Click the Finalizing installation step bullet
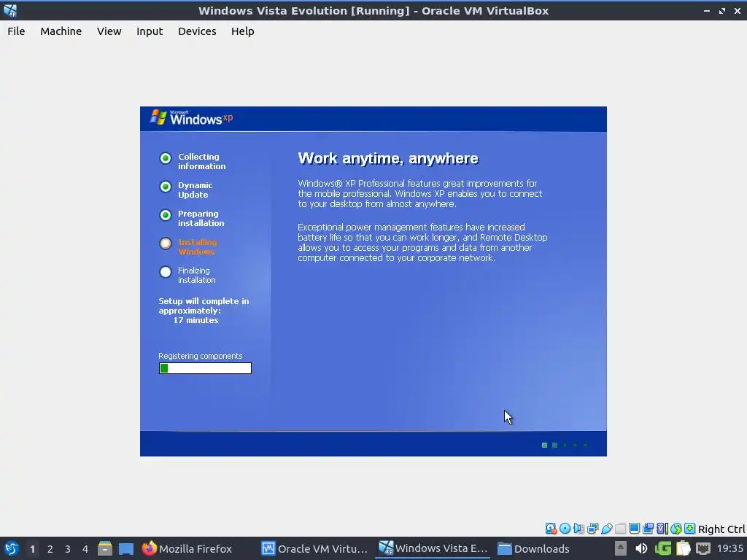Image resolution: width=747 pixels, height=560 pixels. 166,272
